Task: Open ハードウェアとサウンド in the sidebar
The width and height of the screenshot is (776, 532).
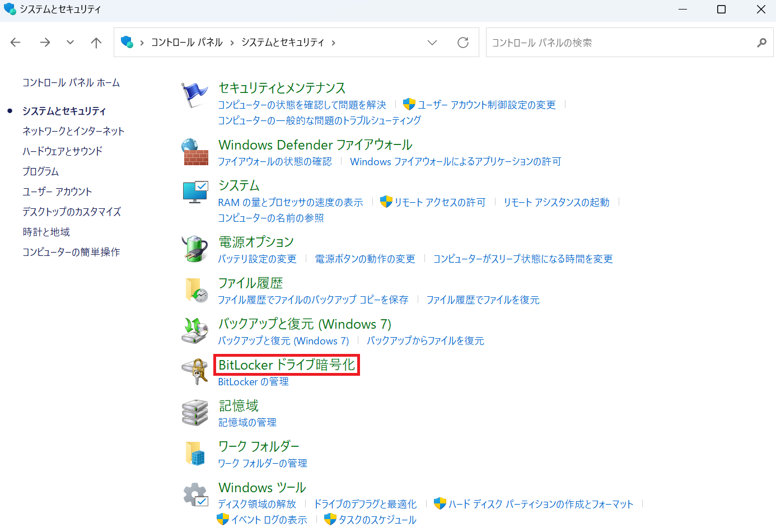Action: [x=63, y=151]
